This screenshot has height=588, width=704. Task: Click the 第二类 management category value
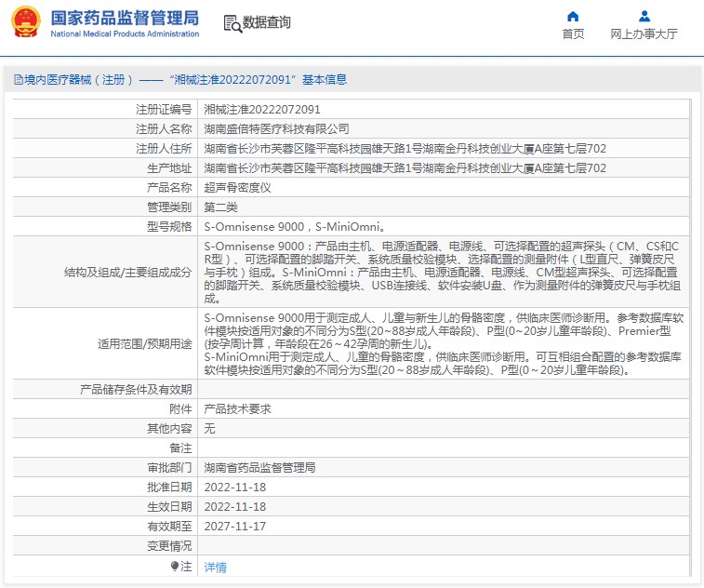point(220,207)
